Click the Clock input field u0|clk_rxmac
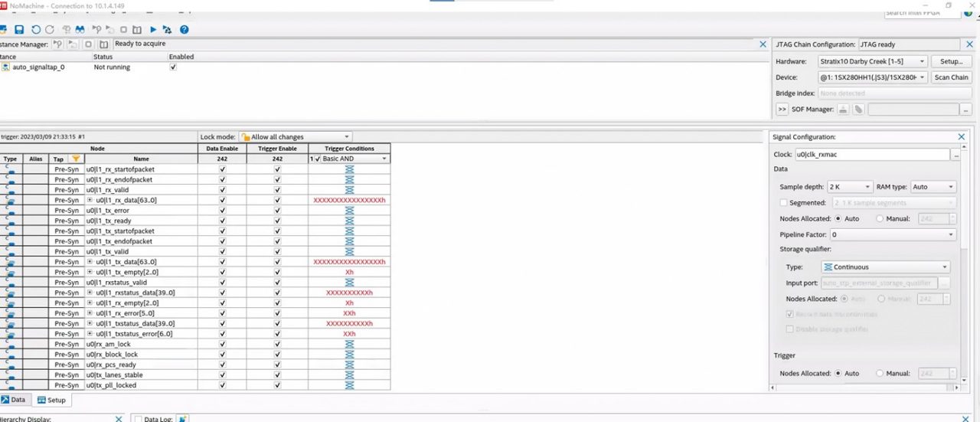The image size is (980, 422). click(872, 155)
